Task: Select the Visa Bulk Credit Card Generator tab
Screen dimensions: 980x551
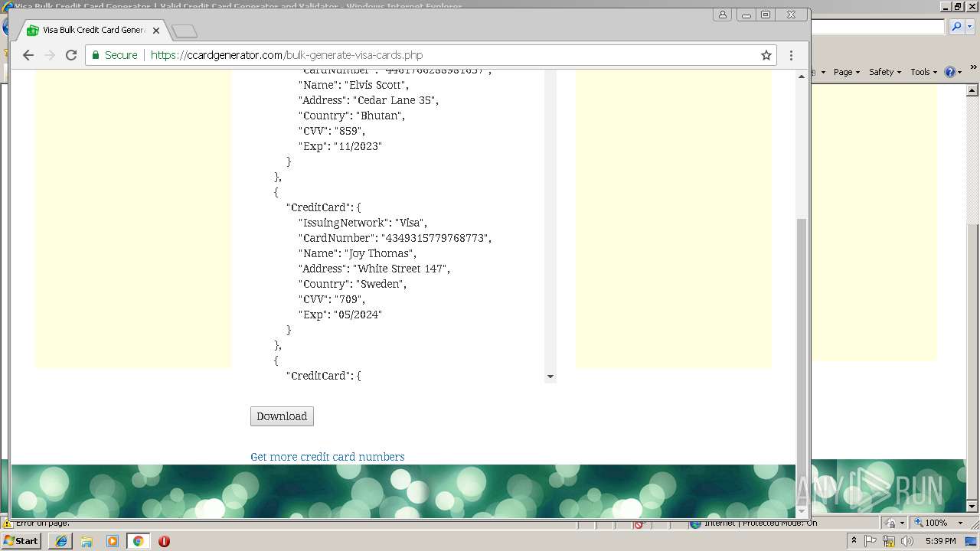Action: (93, 31)
